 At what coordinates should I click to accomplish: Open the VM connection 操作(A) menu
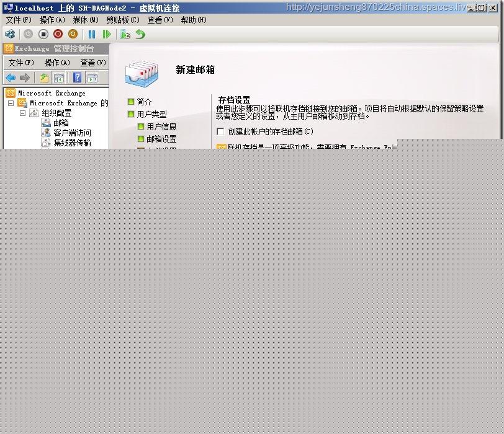52,20
